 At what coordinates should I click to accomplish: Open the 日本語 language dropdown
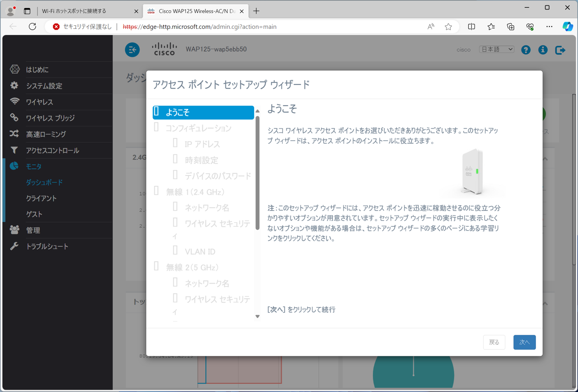[497, 49]
